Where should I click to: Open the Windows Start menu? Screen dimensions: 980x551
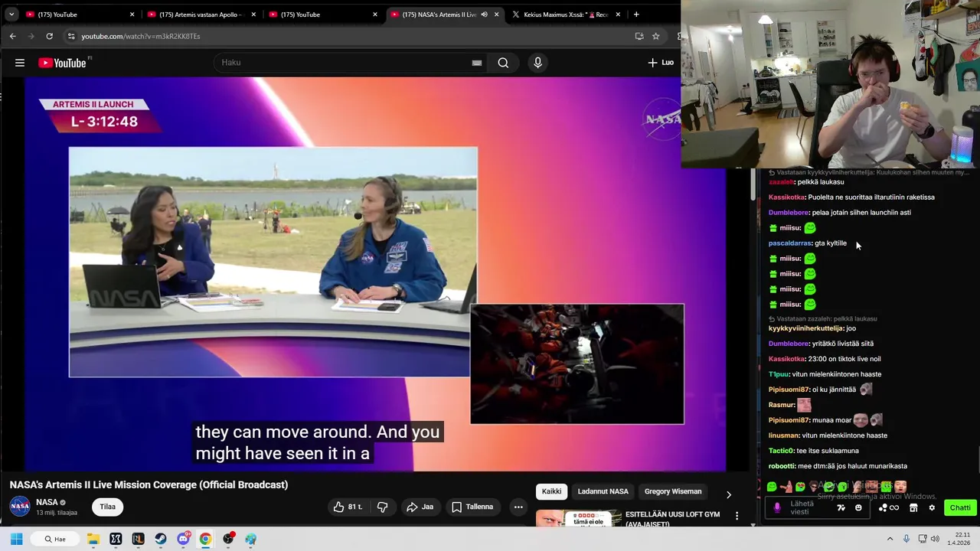coord(16,539)
